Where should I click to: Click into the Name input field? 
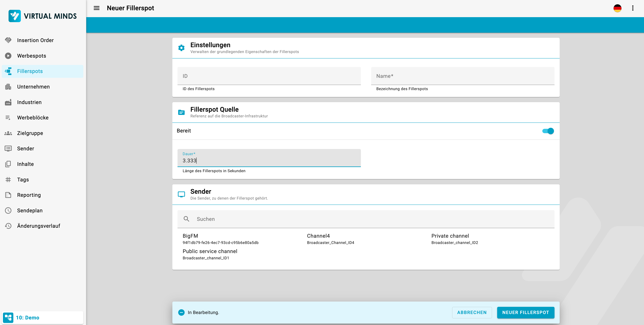point(463,76)
